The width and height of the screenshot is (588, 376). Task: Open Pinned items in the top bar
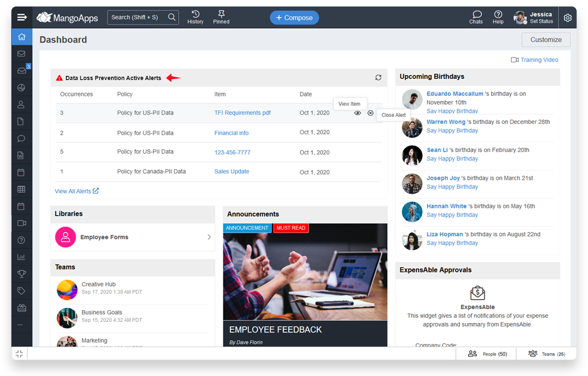pos(221,17)
